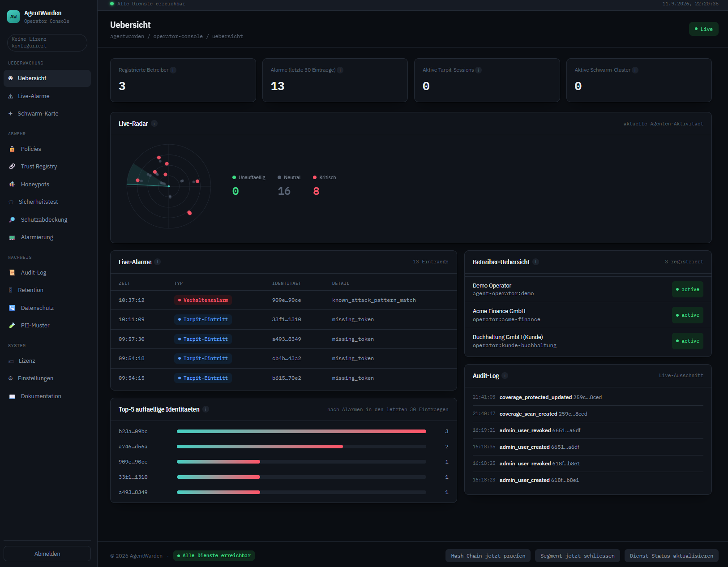Viewport: 728px width, 567px height.
Task: Click the Live-Alarme warning triangle icon
Action: click(11, 96)
